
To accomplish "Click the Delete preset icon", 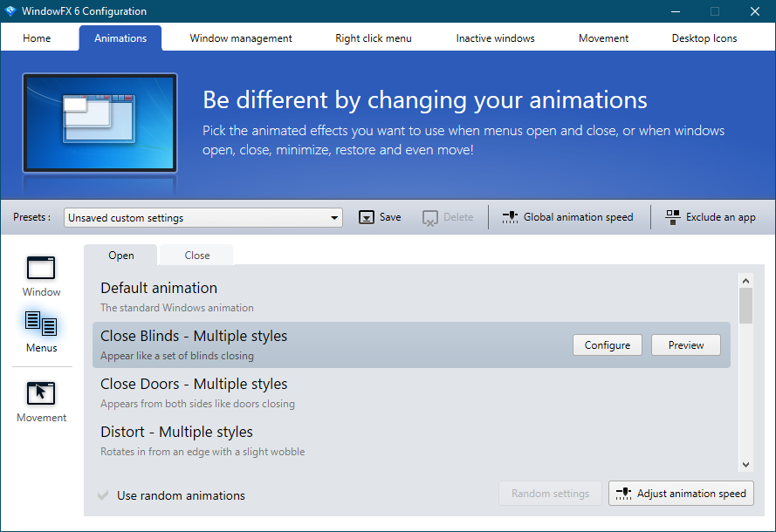I will click(430, 217).
